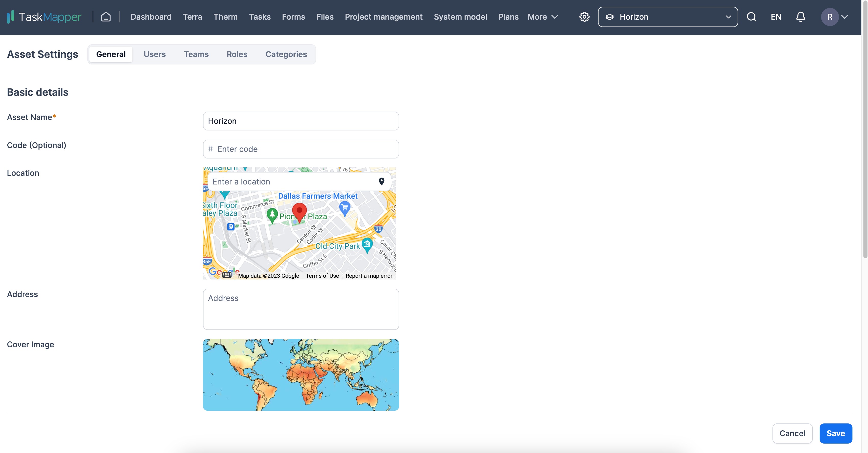
Task: Click the Dallas Farmers Market shopping marker
Action: point(344,208)
